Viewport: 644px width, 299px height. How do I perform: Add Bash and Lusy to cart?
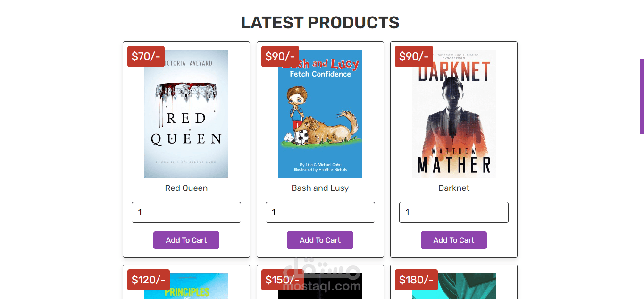pyautogui.click(x=320, y=240)
